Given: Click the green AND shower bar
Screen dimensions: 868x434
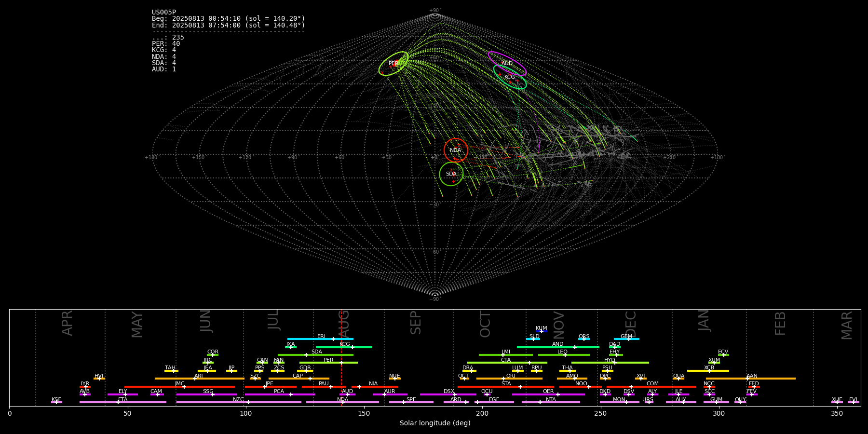Looking at the screenshot, I should [558, 347].
